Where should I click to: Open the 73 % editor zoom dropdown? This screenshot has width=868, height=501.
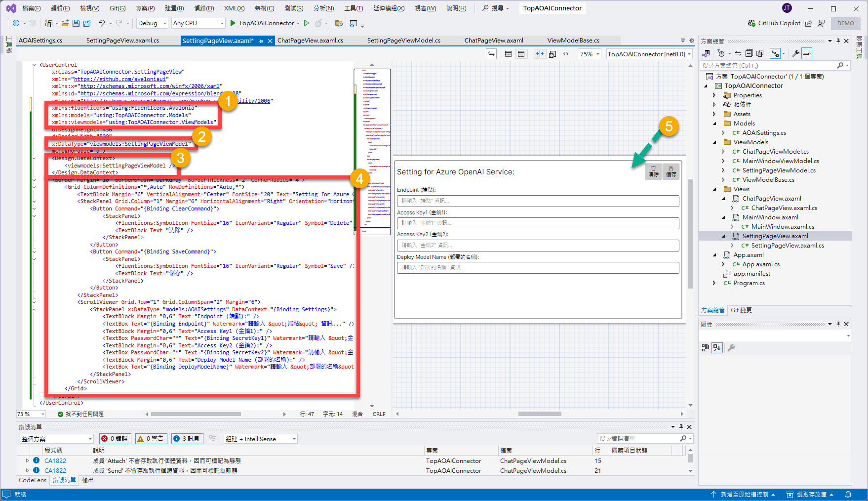pyautogui.click(x=31, y=414)
